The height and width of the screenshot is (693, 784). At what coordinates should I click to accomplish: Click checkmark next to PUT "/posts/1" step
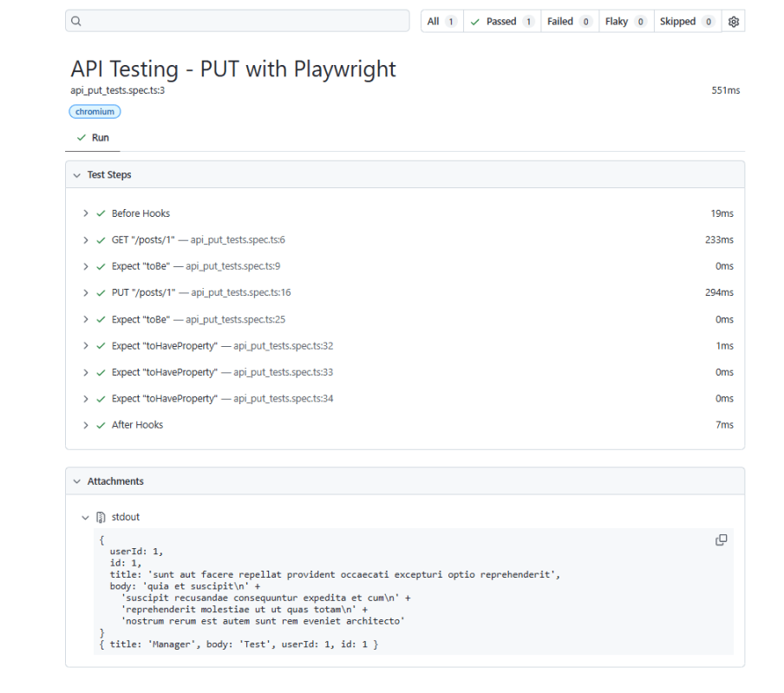coord(101,292)
